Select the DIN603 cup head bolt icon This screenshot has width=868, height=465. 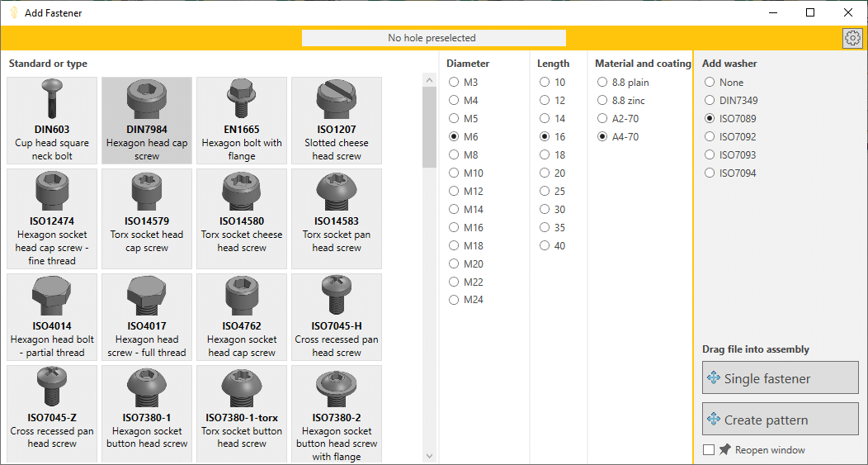coord(52,101)
